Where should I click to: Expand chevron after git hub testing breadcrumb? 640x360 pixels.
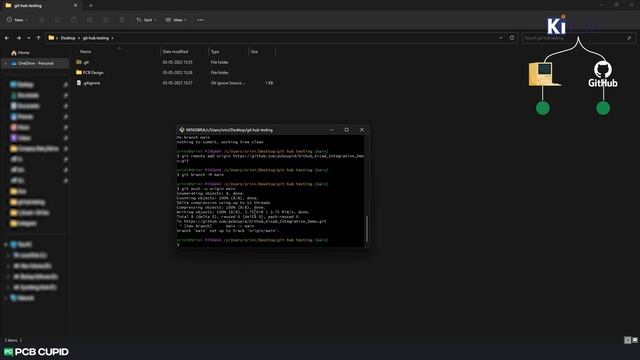pyautogui.click(x=112, y=38)
